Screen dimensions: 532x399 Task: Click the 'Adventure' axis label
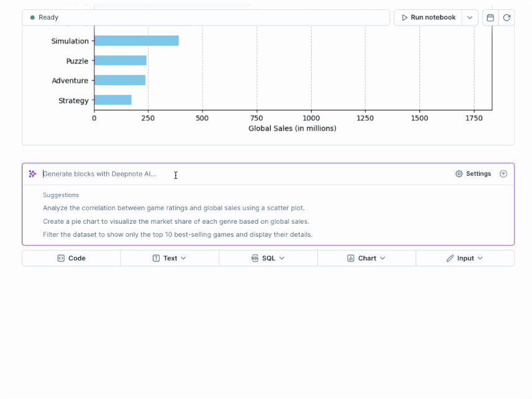70,81
